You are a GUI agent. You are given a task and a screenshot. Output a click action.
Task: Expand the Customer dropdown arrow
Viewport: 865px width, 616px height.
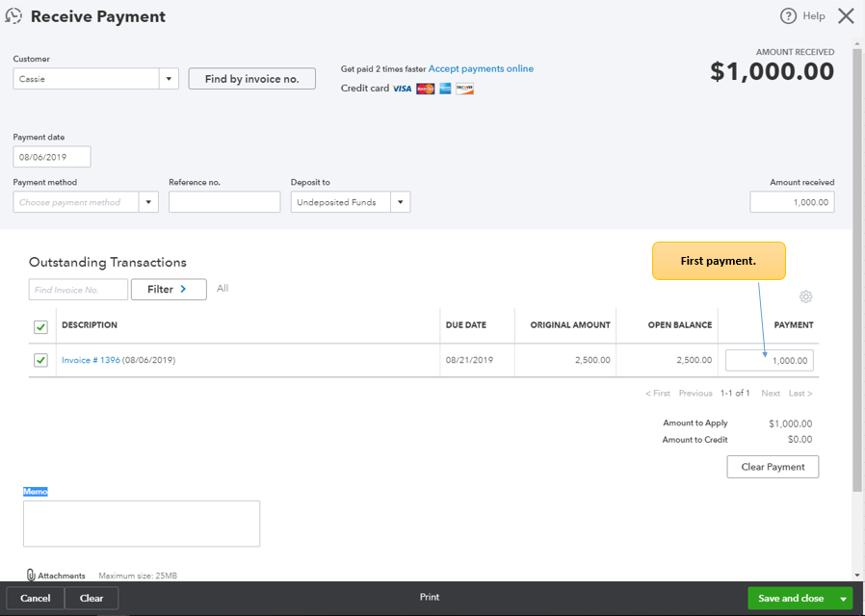[169, 79]
